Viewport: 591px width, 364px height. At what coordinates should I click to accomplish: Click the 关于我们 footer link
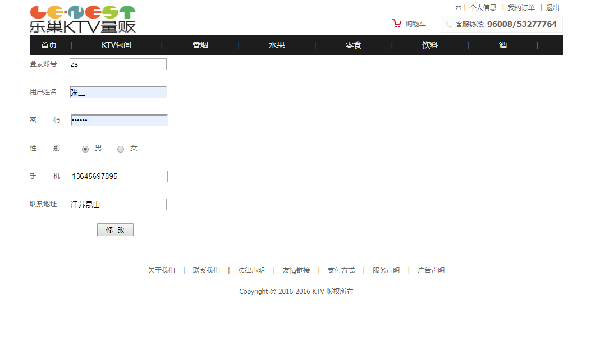161,270
